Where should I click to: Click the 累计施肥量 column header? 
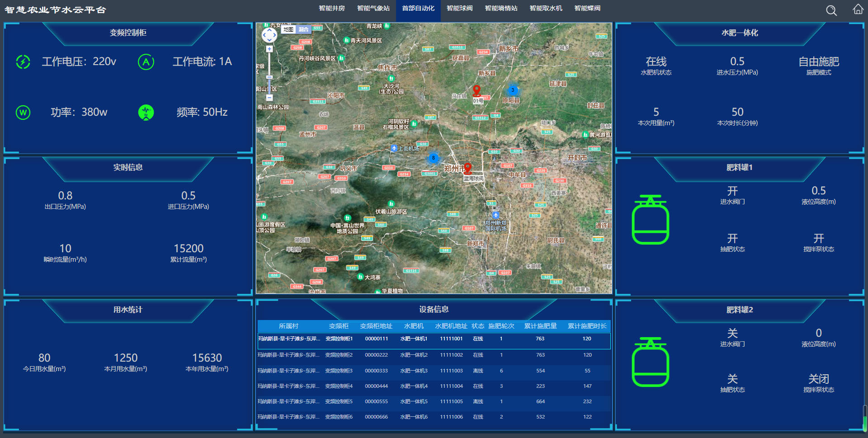540,326
